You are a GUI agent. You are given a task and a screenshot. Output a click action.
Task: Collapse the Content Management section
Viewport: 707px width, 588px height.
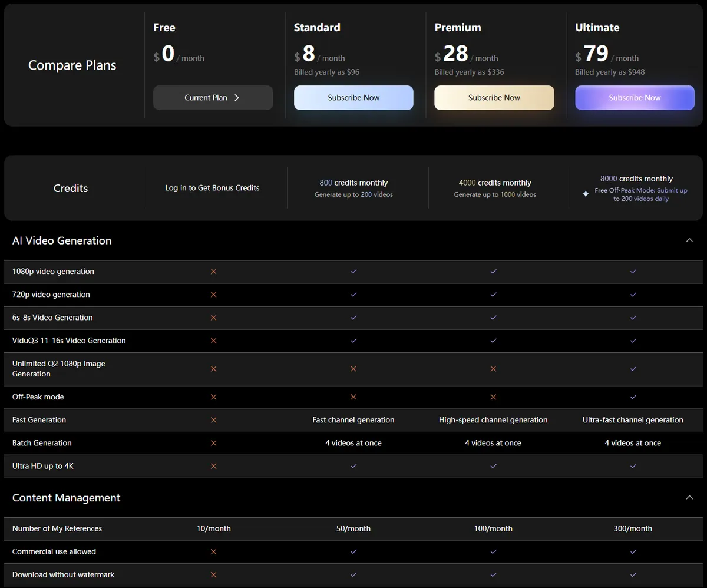coord(689,498)
